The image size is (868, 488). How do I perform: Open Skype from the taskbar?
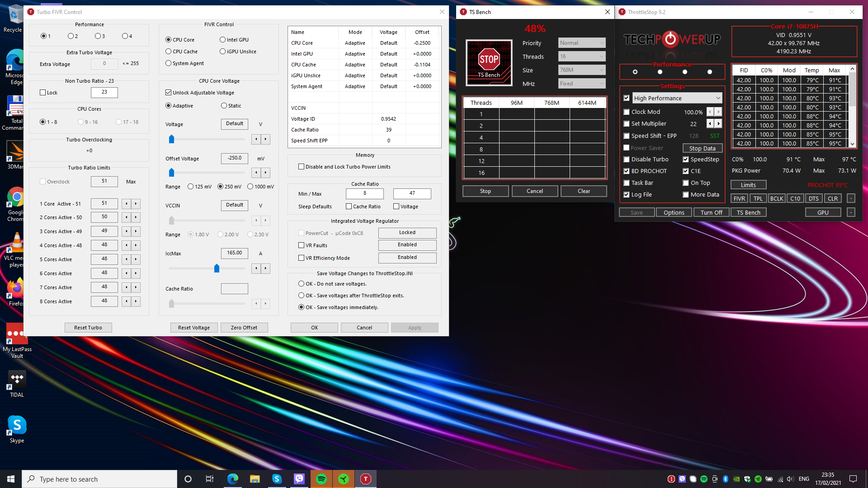(277, 479)
